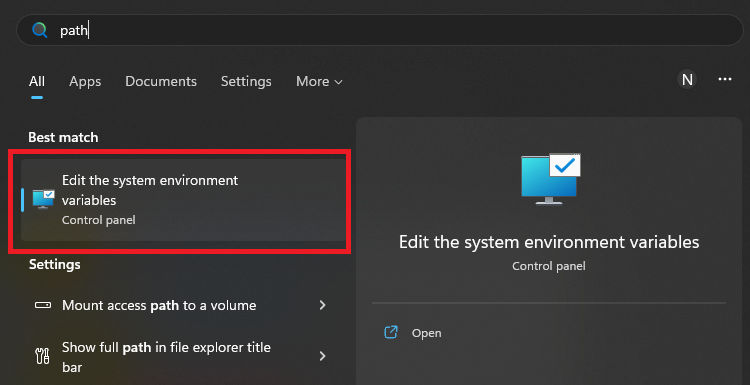Click the search input field containing path

pos(379,30)
